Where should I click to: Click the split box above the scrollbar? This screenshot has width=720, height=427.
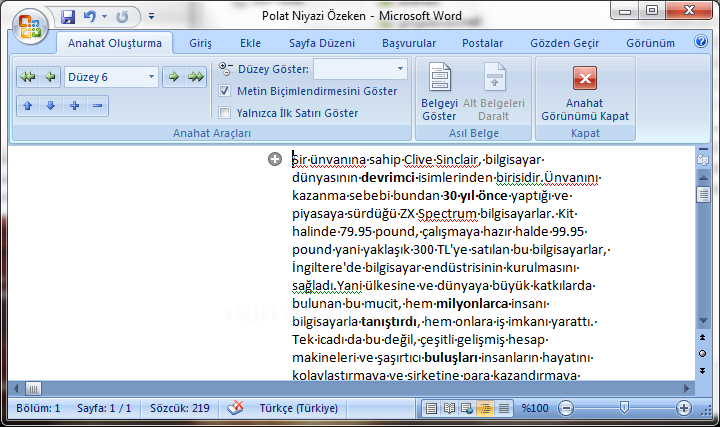[703, 149]
